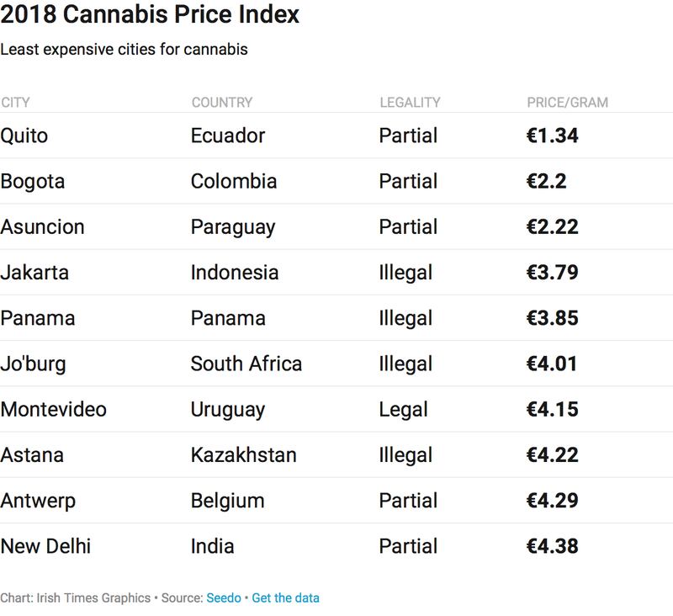
Task: Select the PRICE/GRAM column header
Action: click(x=567, y=103)
